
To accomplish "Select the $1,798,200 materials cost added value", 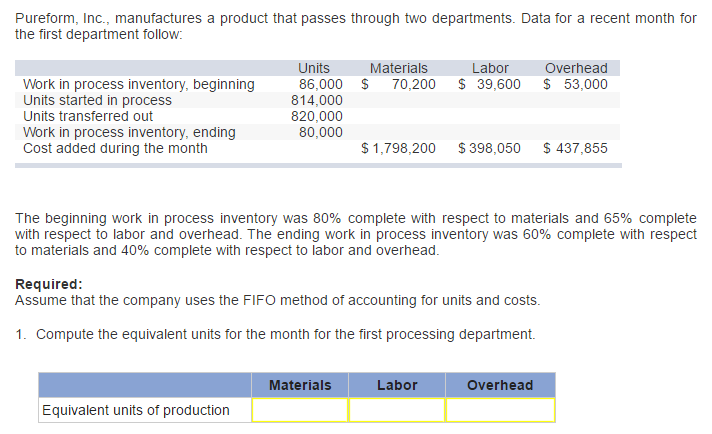I will [x=398, y=148].
